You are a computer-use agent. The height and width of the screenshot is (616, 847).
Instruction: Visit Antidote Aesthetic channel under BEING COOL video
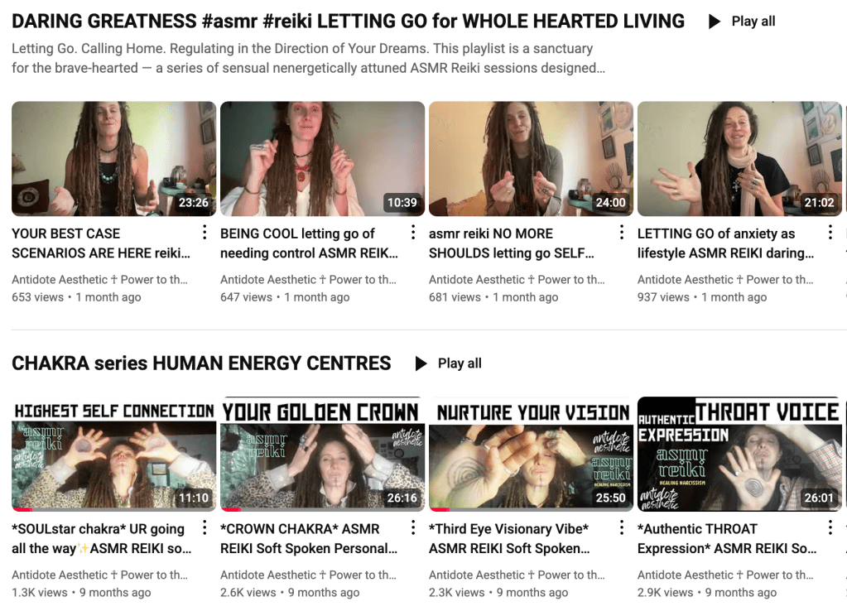tap(308, 279)
